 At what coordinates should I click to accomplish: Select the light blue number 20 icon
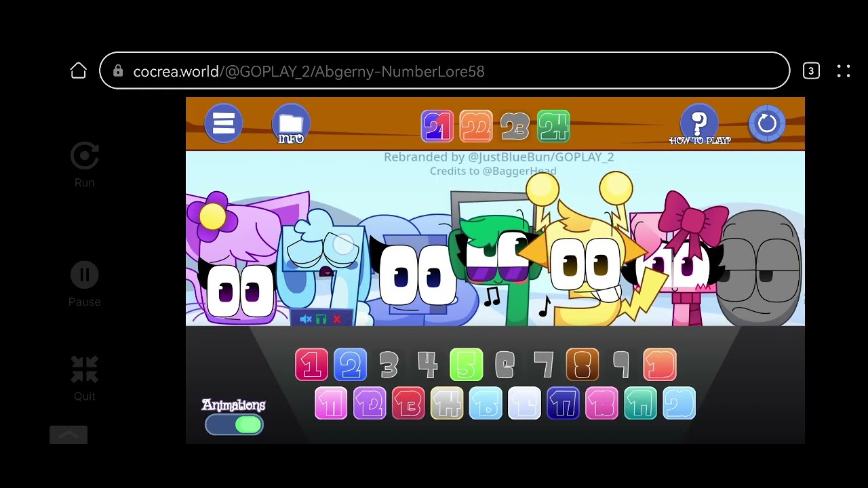tap(679, 403)
